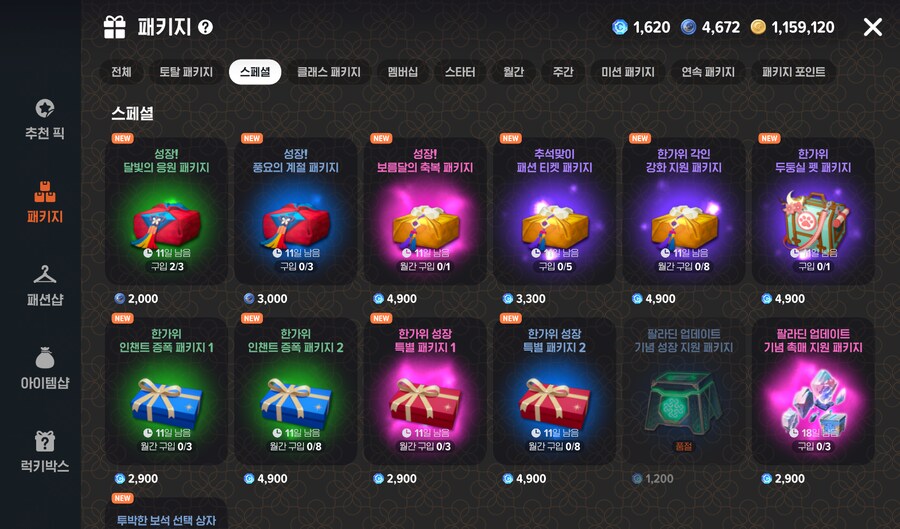Switch to the 클래스 패키지 tab
Viewport: 900px width, 529px height.
tap(329, 72)
